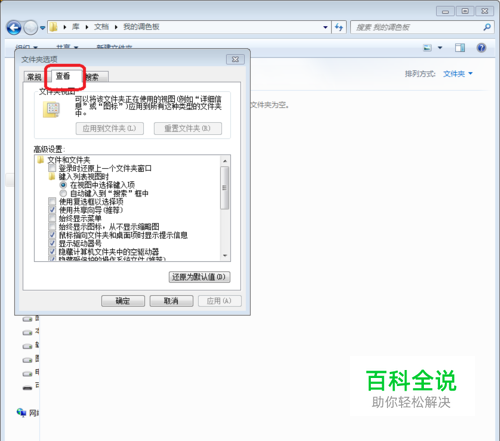The width and height of the screenshot is (500, 441).
Task: Switch to the 查看 tab
Action: [x=63, y=76]
